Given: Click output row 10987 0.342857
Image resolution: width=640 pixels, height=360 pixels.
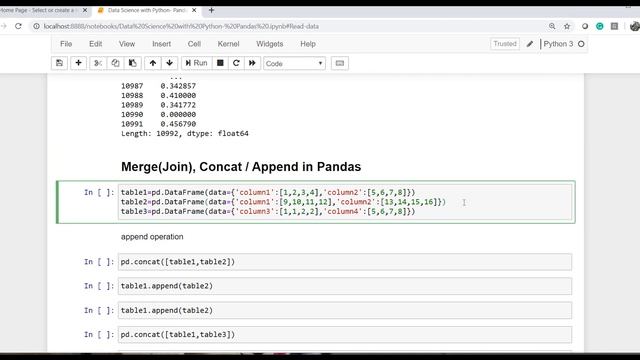Looking at the screenshot, I should tap(158, 86).
